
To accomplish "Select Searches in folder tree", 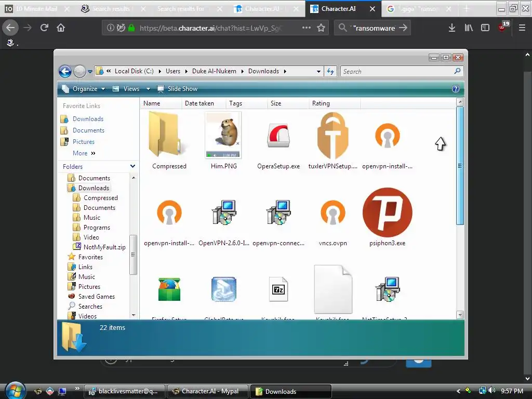I will click(90, 307).
